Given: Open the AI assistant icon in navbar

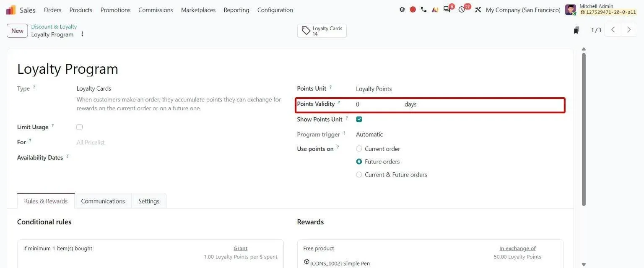Looking at the screenshot, I should [435, 10].
